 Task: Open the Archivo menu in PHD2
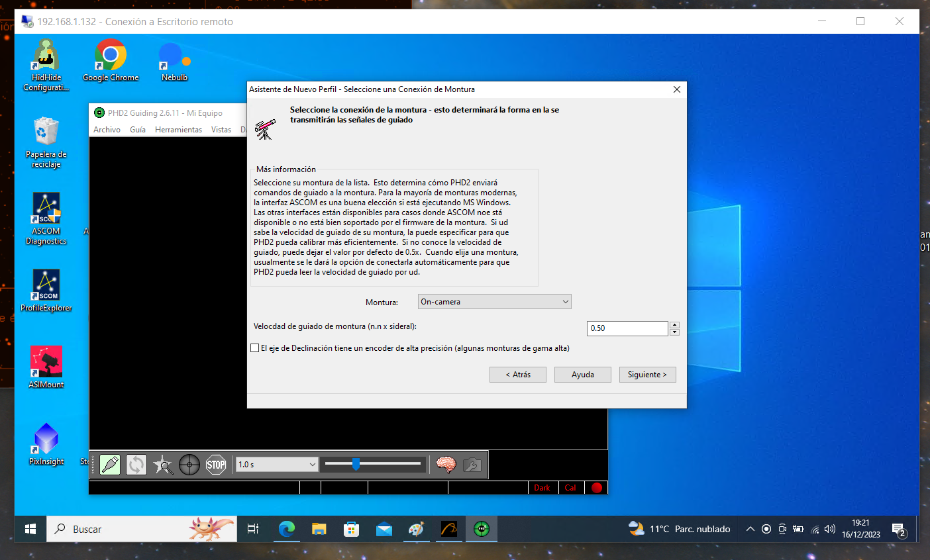click(x=107, y=130)
